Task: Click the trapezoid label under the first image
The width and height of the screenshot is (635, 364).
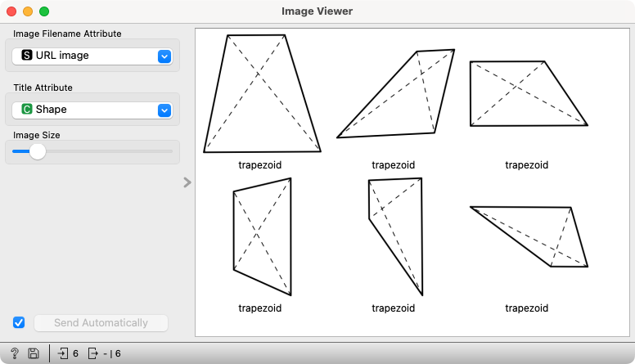Action: (x=260, y=164)
